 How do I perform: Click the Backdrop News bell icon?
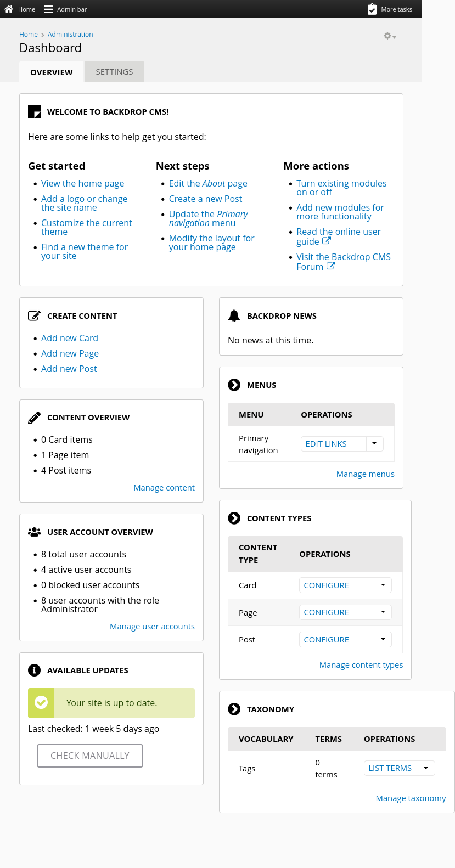(x=234, y=315)
